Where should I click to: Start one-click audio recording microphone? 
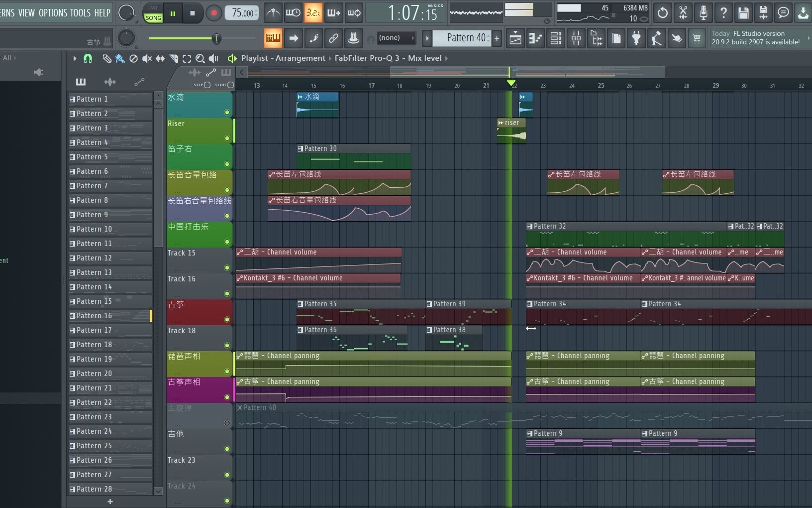pyautogui.click(x=703, y=13)
